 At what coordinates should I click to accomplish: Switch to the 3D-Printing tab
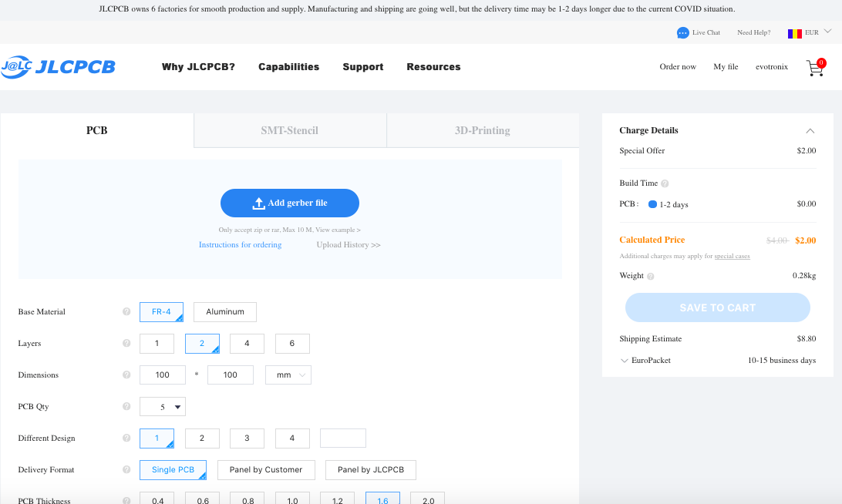[x=482, y=130]
